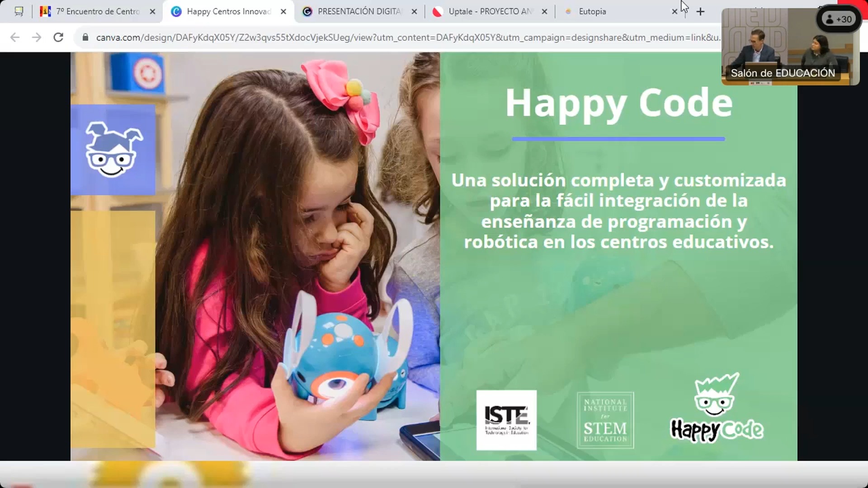868x488 pixels.
Task: View site security lock information
Action: click(85, 38)
